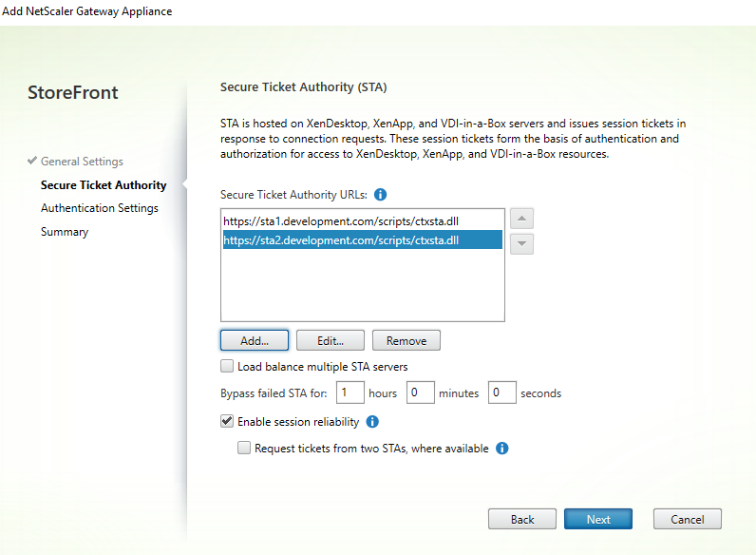Move selected STA URL up with arrow
The width and height of the screenshot is (756, 555).
(521, 219)
